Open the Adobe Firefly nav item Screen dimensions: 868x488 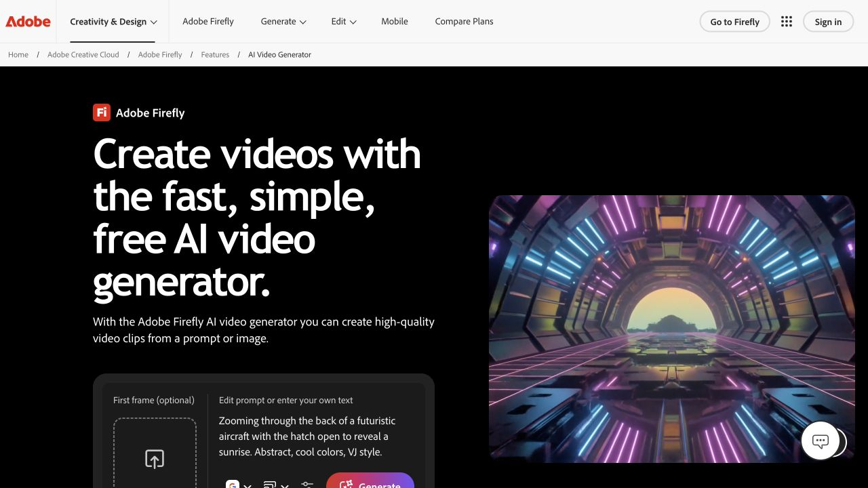click(x=208, y=22)
